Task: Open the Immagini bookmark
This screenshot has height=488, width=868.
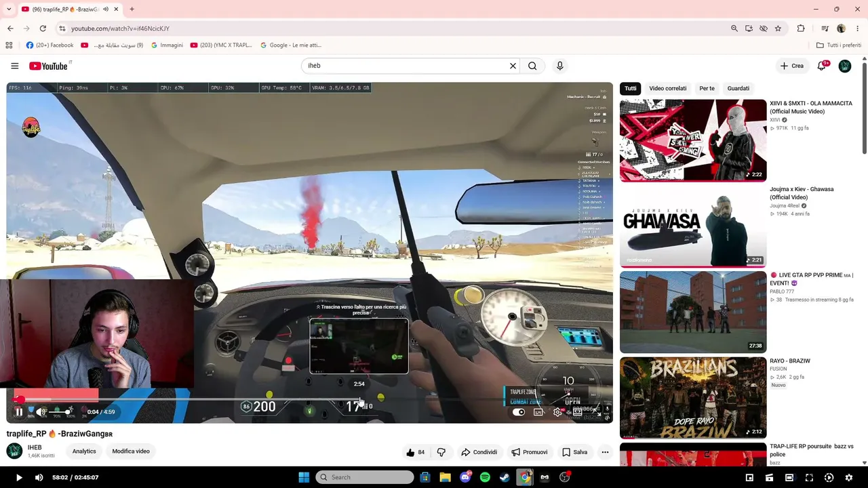Action: 167,45
